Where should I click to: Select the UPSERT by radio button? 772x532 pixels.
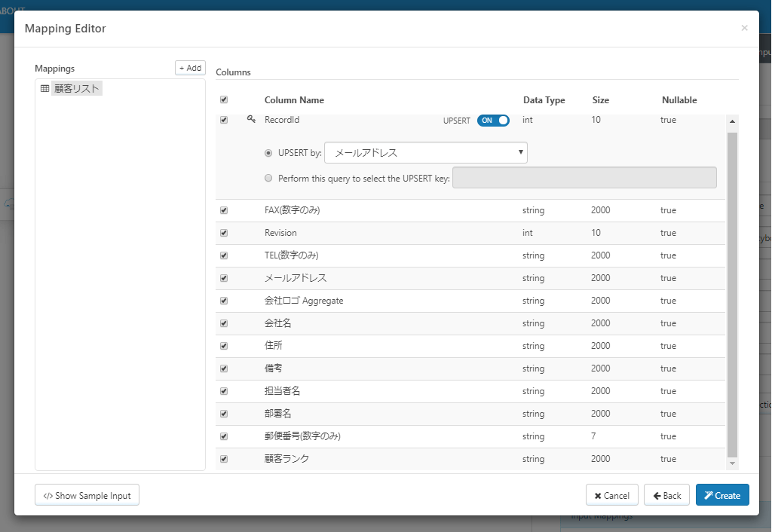tap(268, 153)
